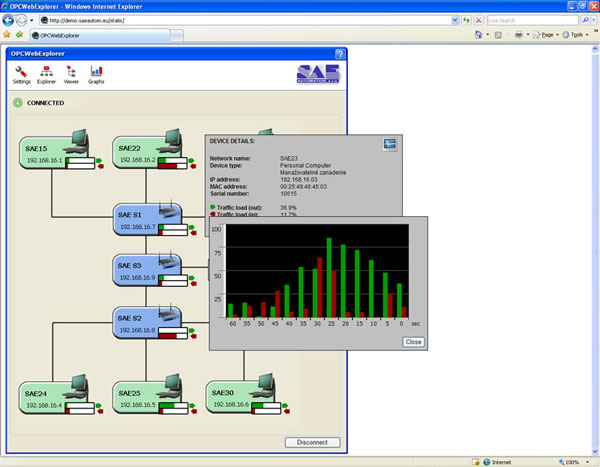The image size is (600, 467).
Task: Click the Serial number value 10615
Action: (x=288, y=194)
